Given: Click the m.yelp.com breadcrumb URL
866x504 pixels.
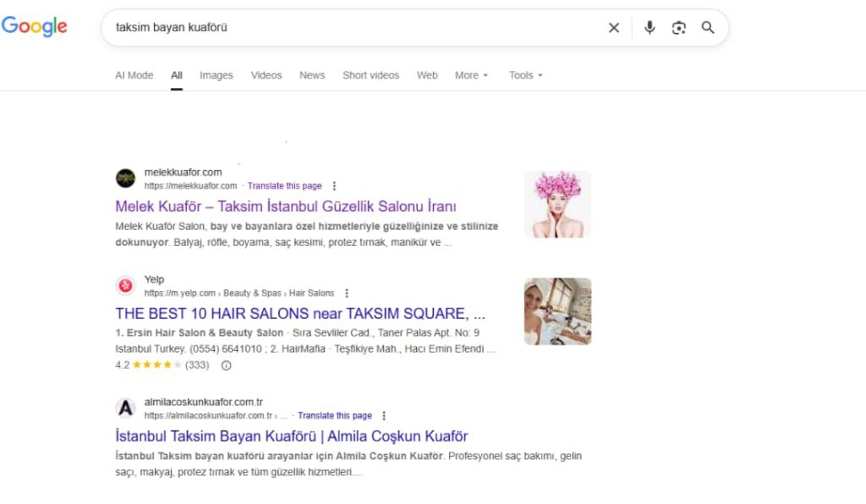Looking at the screenshot, I should tap(239, 293).
